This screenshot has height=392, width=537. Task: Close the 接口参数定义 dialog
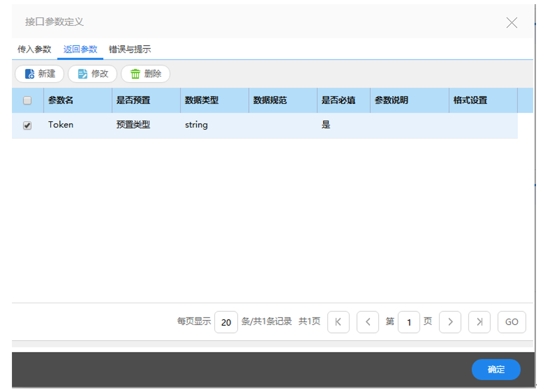512,23
